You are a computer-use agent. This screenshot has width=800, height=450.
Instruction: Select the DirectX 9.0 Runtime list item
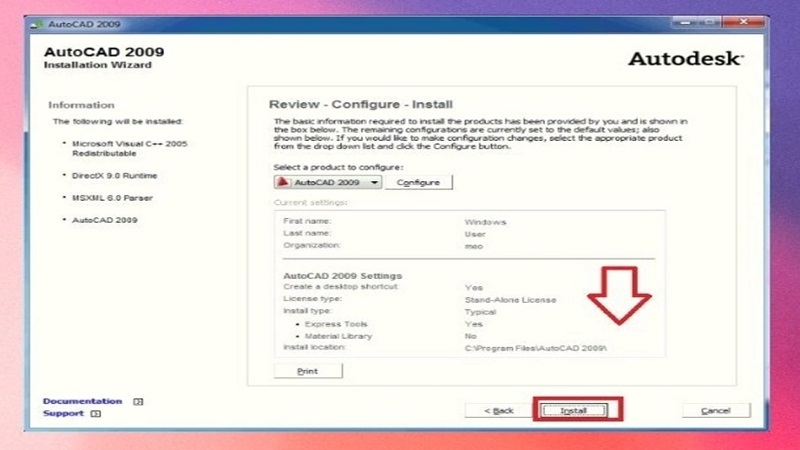point(114,175)
